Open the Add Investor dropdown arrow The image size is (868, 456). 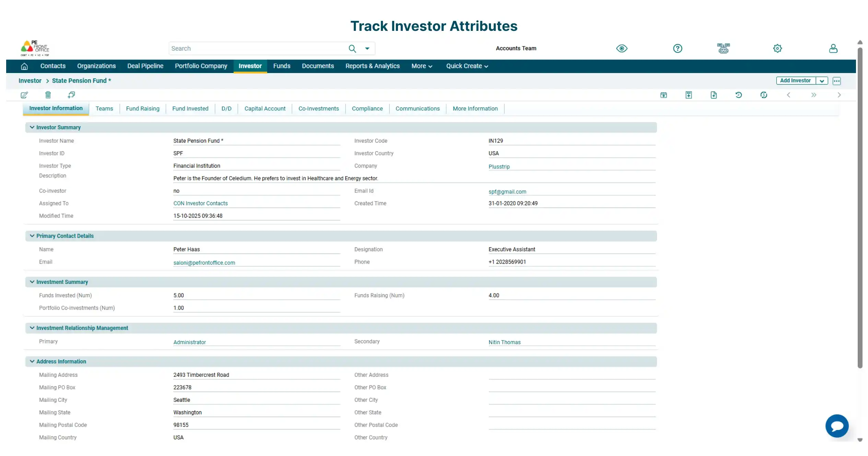tap(822, 81)
